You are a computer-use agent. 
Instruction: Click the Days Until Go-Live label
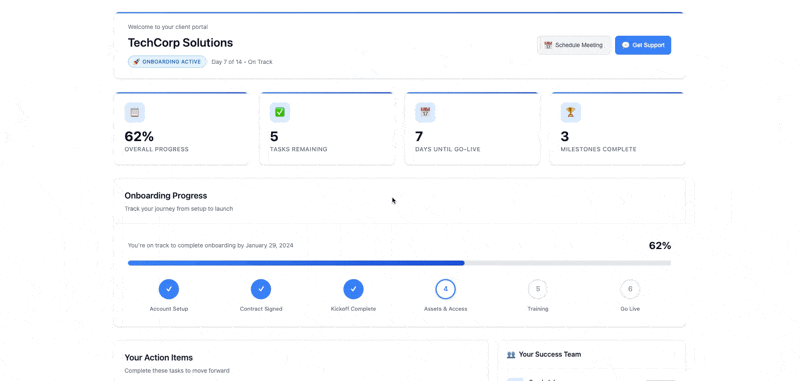click(448, 149)
